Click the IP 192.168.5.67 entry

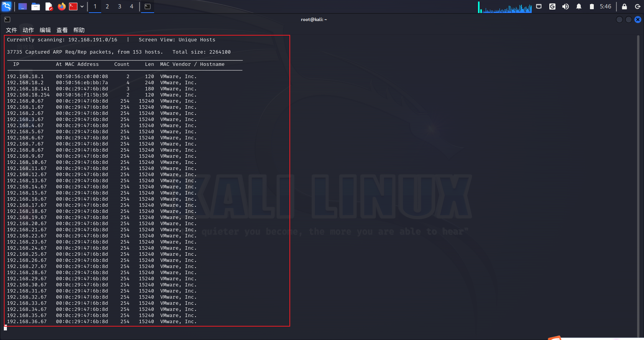25,132
